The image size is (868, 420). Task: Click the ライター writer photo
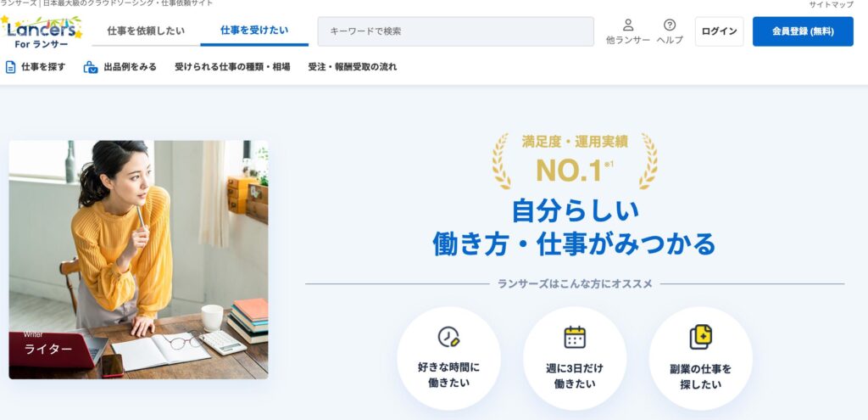click(x=138, y=260)
